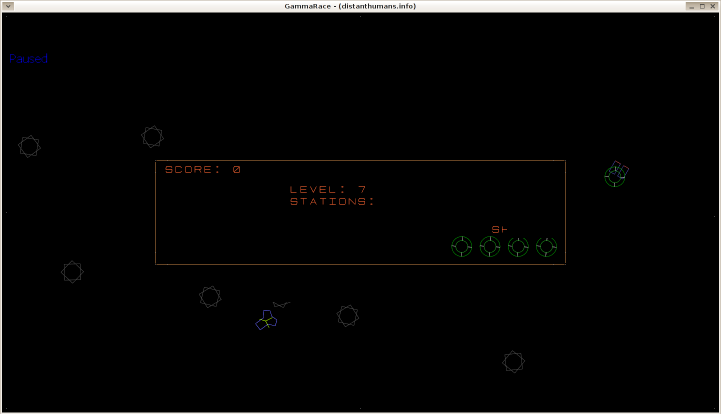The image size is (721, 414).
Task: Click the SCORE: 0 readout
Action: 203,170
